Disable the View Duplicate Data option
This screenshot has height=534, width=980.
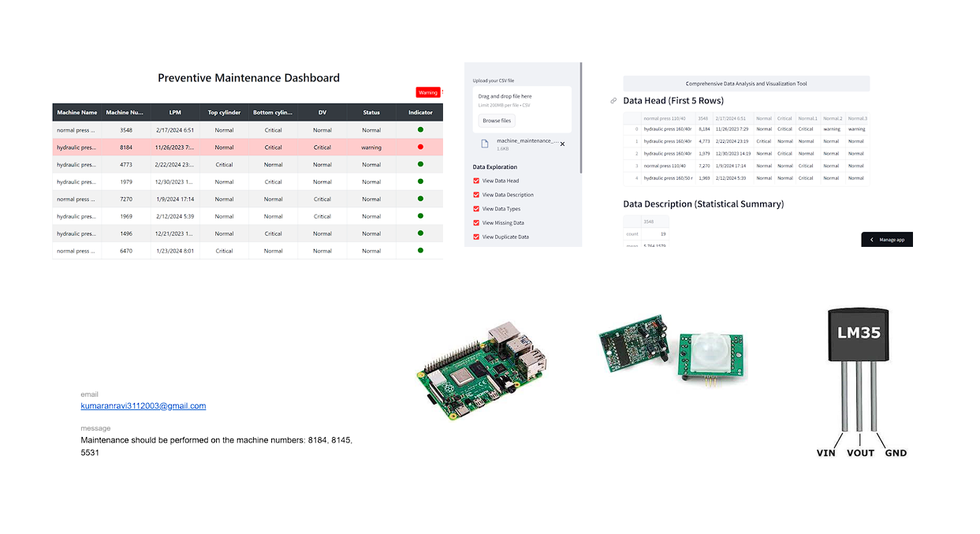coord(475,237)
